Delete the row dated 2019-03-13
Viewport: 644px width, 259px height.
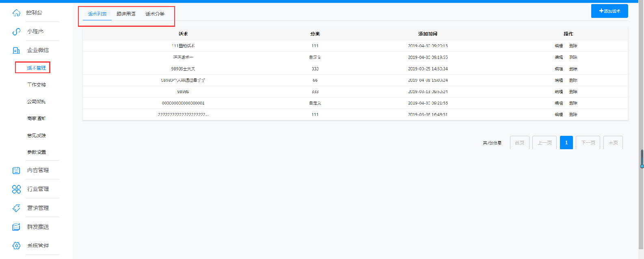pos(573,92)
